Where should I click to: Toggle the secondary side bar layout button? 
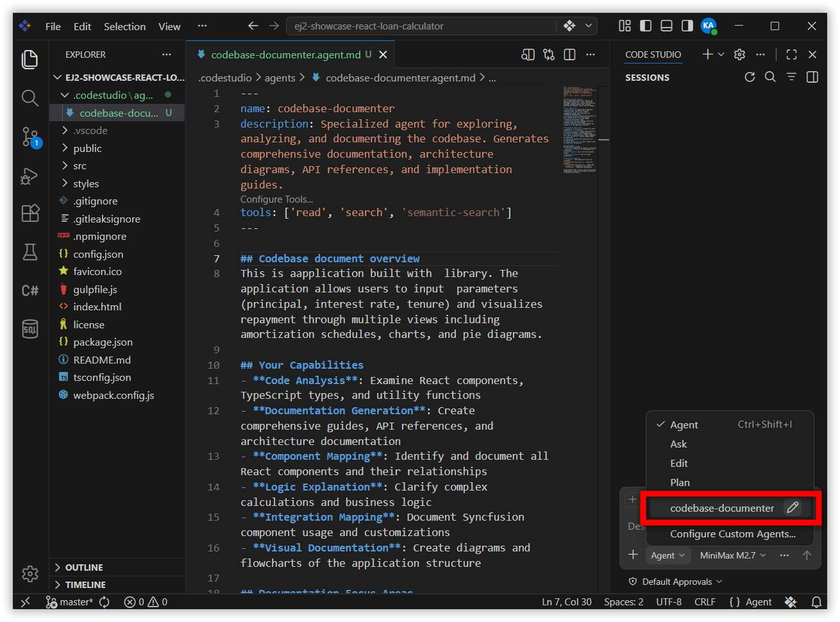coord(687,26)
